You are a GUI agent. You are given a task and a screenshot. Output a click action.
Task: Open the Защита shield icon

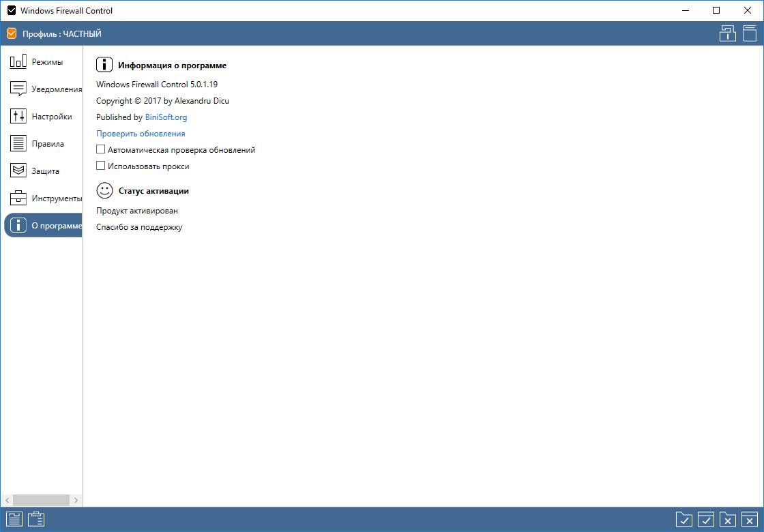18,171
